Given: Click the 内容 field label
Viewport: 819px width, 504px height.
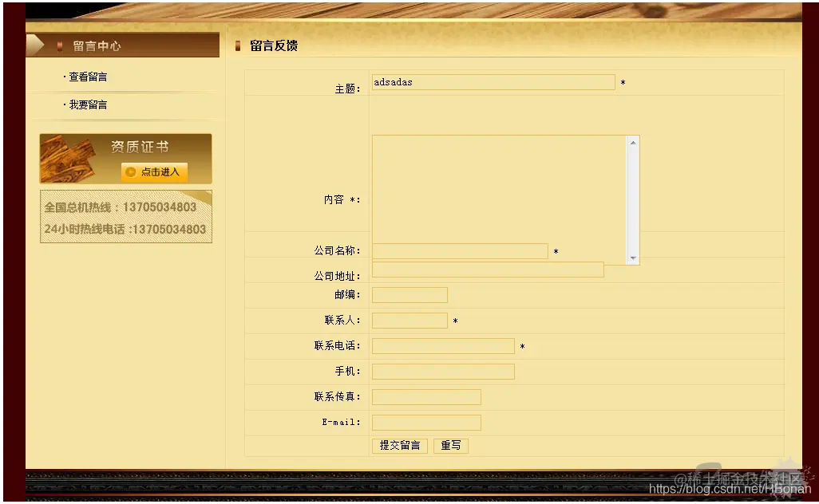Looking at the screenshot, I should click(342, 200).
